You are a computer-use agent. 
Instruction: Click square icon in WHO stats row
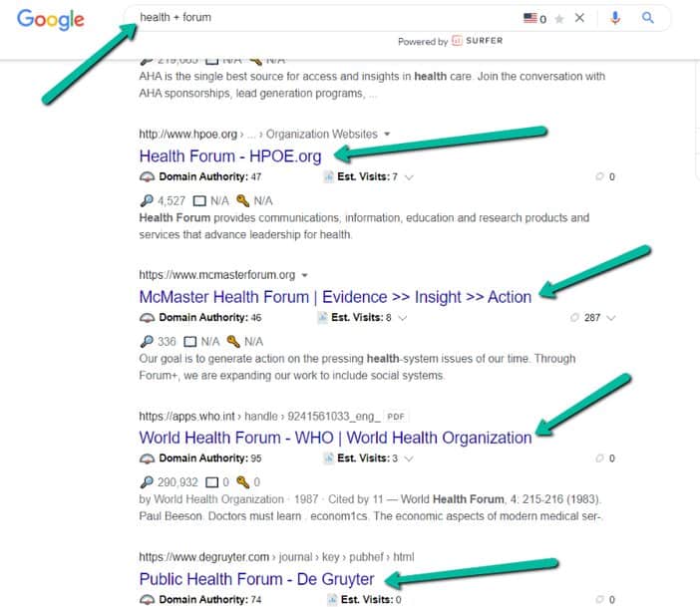211,483
